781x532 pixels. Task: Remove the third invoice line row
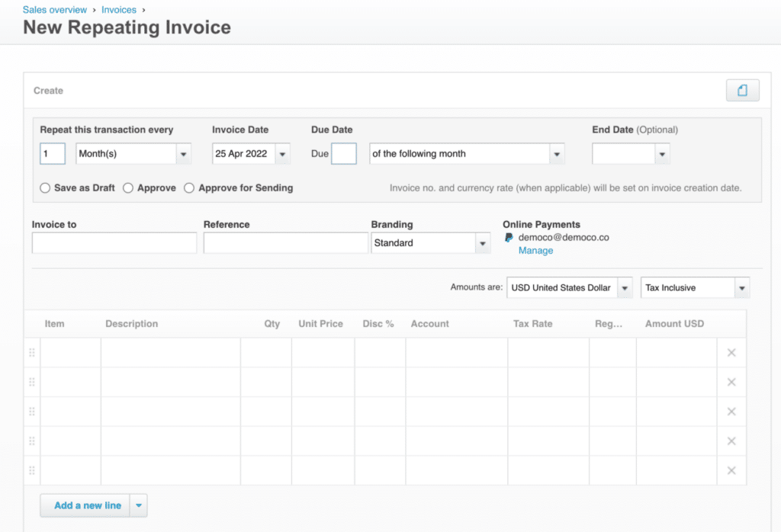731,412
